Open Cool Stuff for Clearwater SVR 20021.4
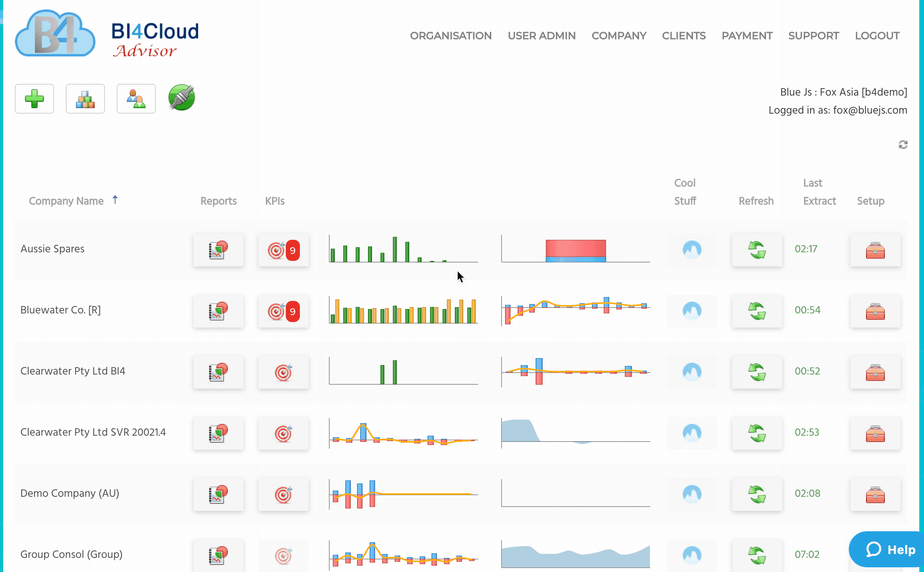Image resolution: width=924 pixels, height=572 pixels. pyautogui.click(x=692, y=433)
